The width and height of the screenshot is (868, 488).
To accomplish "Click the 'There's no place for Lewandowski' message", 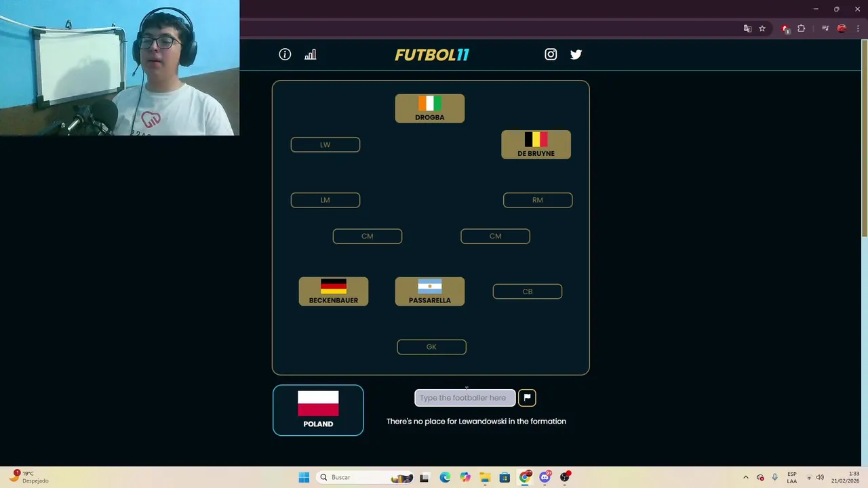I will 476,422.
